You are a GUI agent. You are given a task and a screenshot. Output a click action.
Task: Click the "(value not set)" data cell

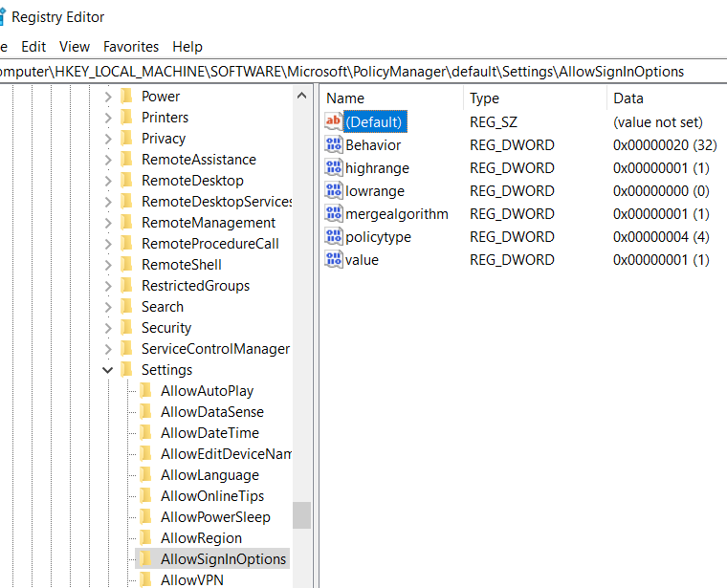658,121
